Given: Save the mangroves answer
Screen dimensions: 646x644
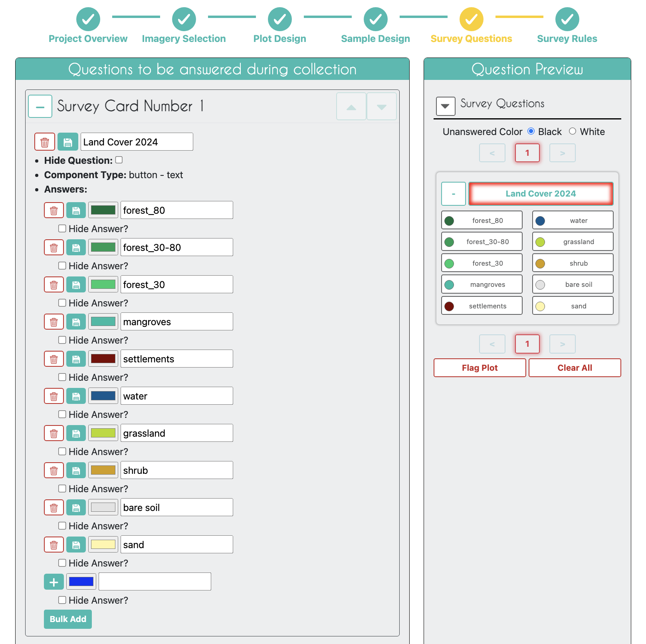Looking at the screenshot, I should point(76,322).
